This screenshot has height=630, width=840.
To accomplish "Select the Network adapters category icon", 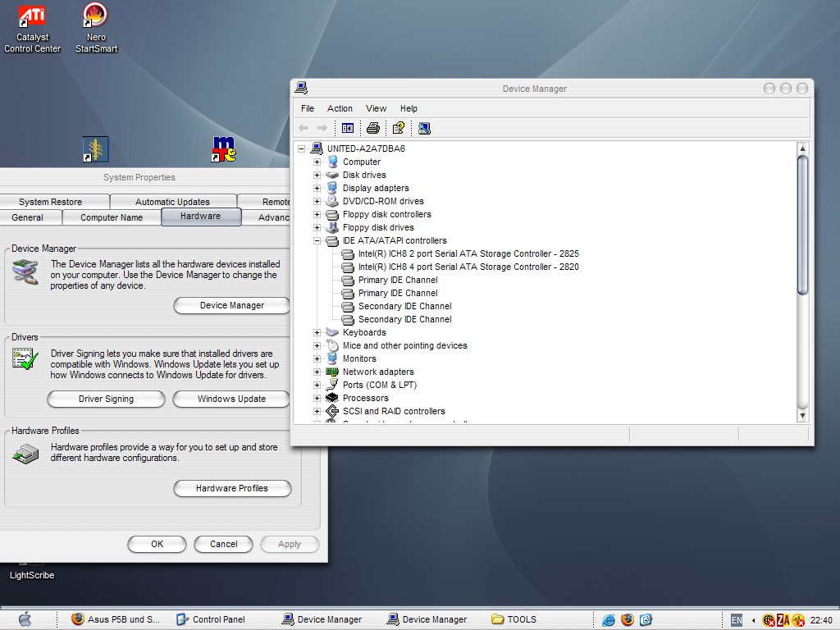I will 332,372.
